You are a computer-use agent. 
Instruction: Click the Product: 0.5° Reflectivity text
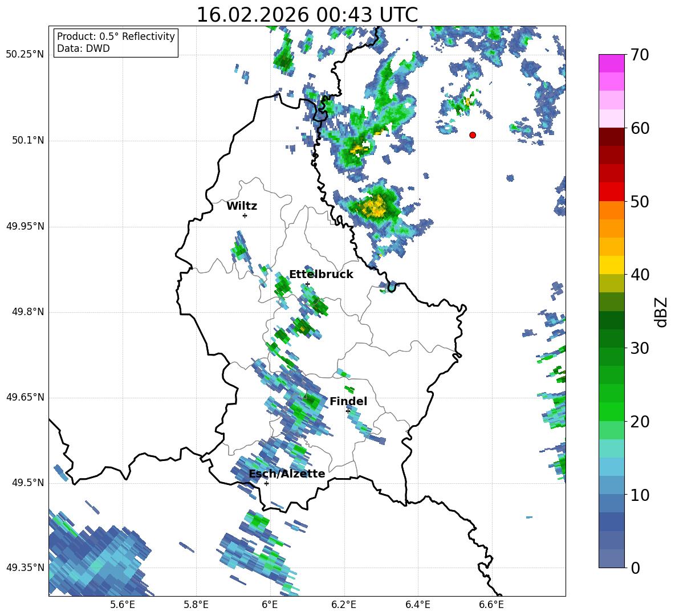coord(116,36)
